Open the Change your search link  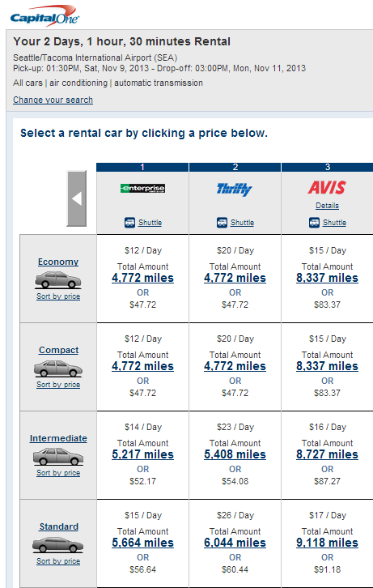coord(53,100)
